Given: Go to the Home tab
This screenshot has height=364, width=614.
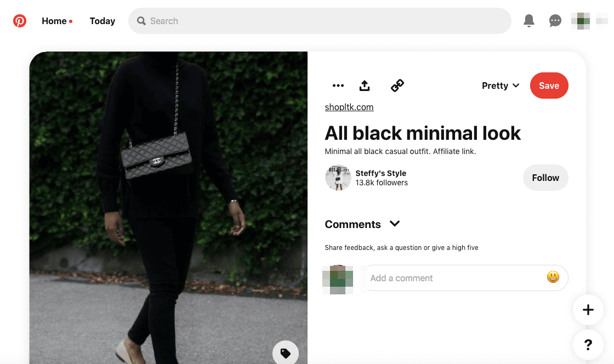Looking at the screenshot, I should 53,21.
